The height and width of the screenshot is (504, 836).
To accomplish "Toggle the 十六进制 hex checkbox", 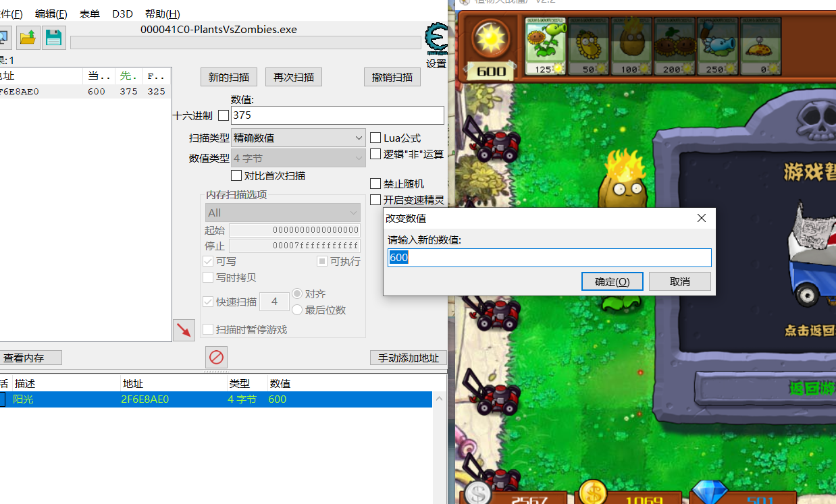I will point(224,116).
